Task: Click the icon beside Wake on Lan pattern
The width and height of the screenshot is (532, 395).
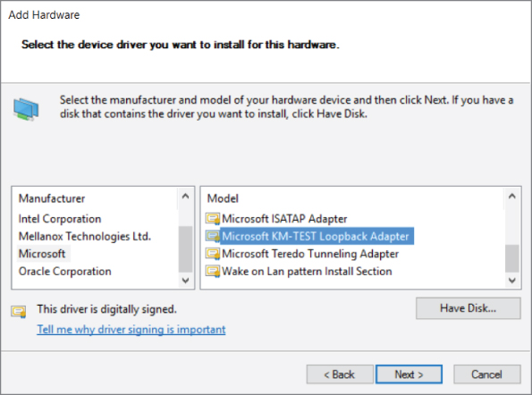Action: (213, 272)
